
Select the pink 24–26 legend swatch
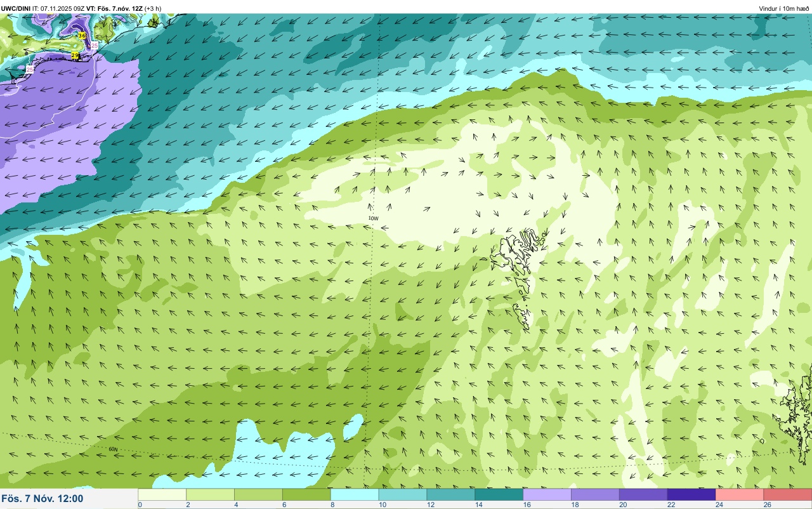click(x=740, y=494)
